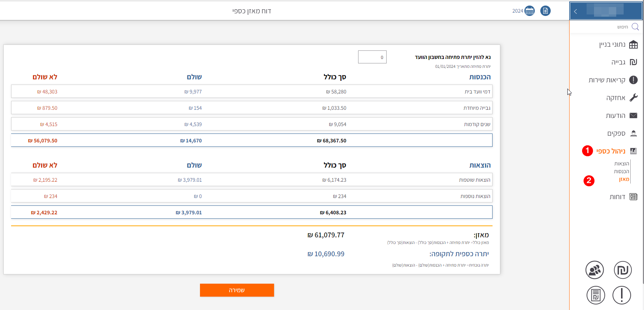Image resolution: width=644 pixels, height=310 pixels.
Task: Collapse the ניהול כספי section
Action: click(x=611, y=151)
